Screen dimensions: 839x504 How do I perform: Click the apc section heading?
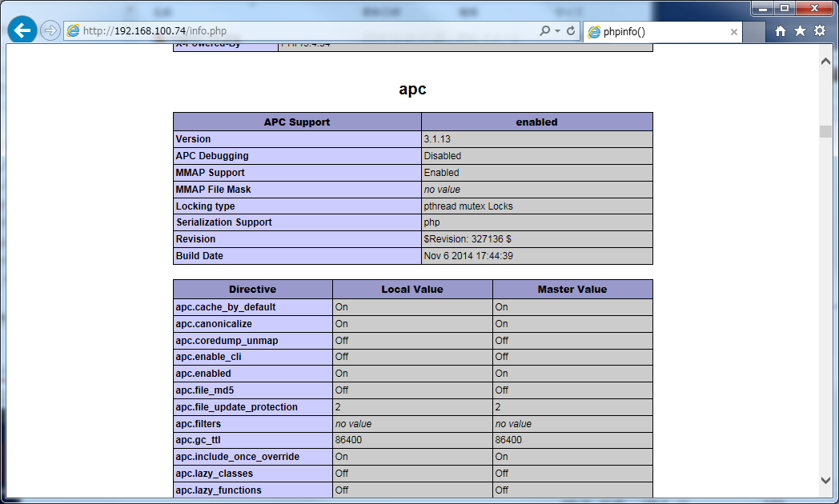412,90
